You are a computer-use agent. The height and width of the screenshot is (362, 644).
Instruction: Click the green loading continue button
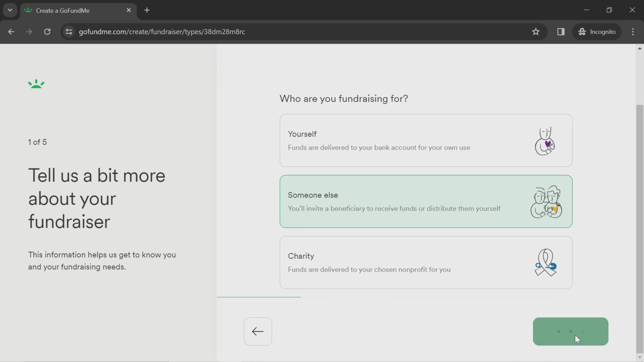coord(571,331)
